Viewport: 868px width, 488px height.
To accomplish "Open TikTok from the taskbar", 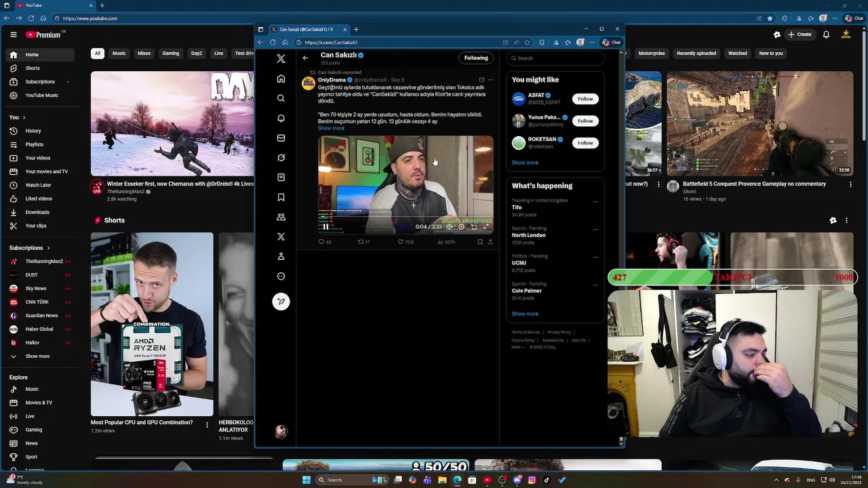I will coord(547,480).
